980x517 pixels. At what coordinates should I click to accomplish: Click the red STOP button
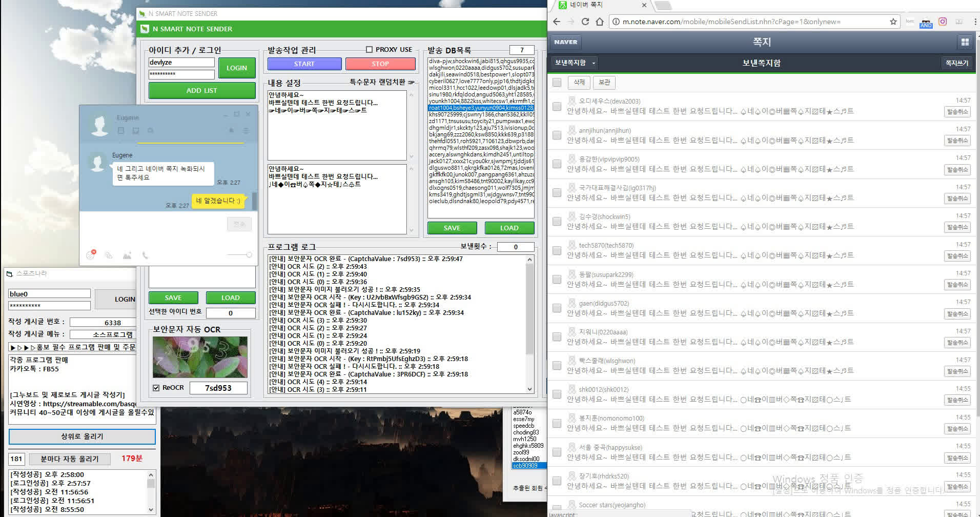[x=380, y=64]
